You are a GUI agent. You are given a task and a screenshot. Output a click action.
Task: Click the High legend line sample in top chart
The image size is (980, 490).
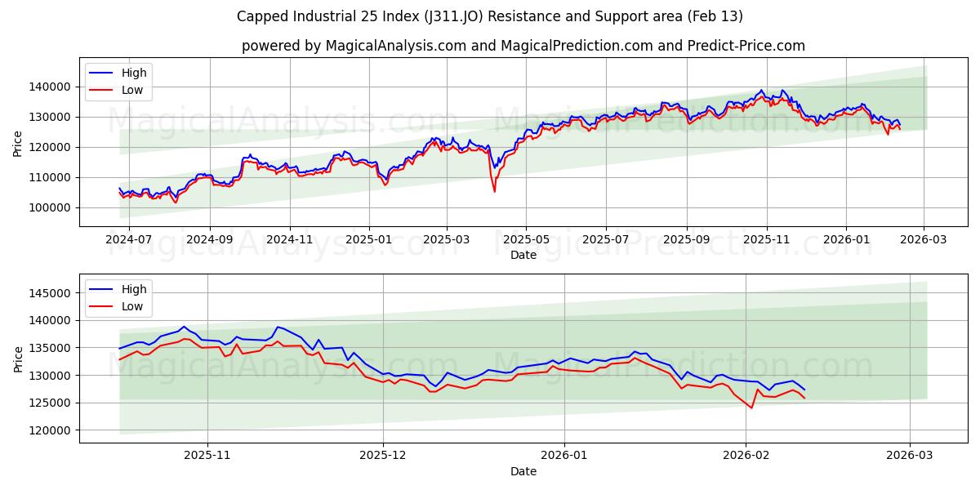(100, 73)
